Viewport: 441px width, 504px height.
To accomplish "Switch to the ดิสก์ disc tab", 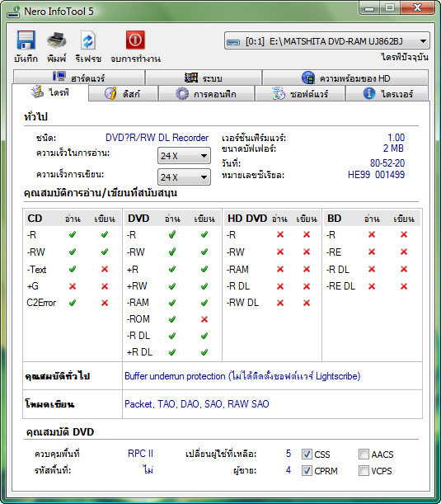I will pyautogui.click(x=123, y=93).
